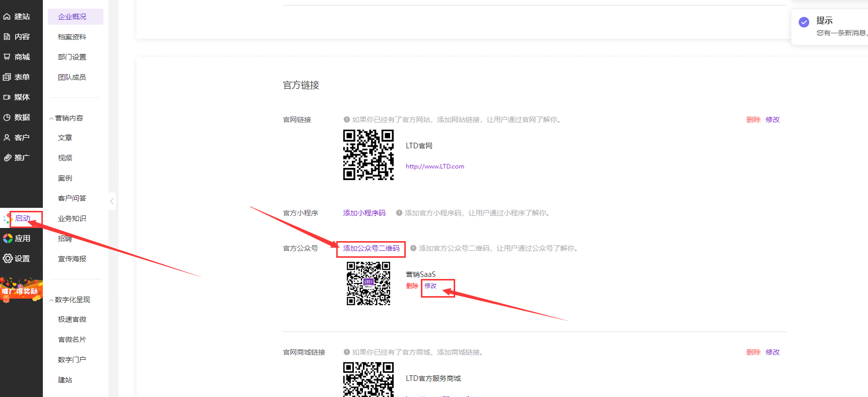Open the http://www.LTD.com link

[x=435, y=166]
